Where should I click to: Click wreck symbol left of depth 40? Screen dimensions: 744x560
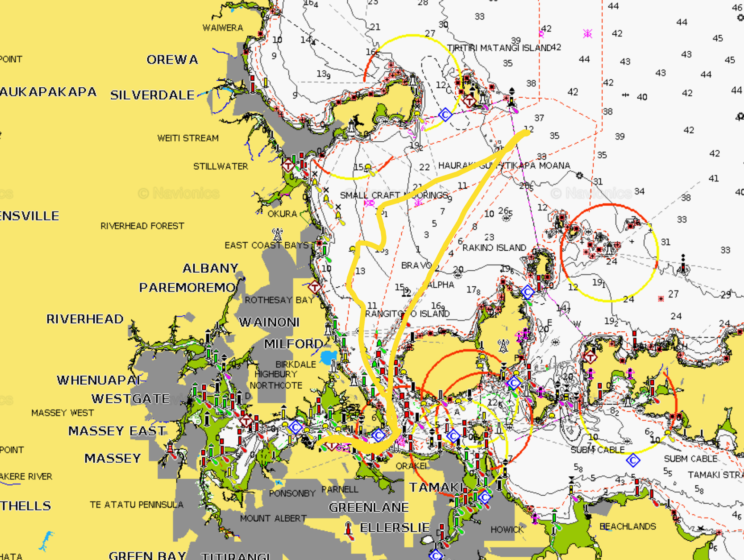626,95
